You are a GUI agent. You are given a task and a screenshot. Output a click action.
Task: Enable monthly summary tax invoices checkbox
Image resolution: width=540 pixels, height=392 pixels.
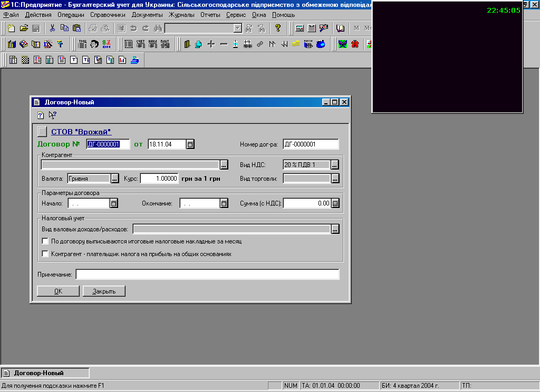[45, 241]
